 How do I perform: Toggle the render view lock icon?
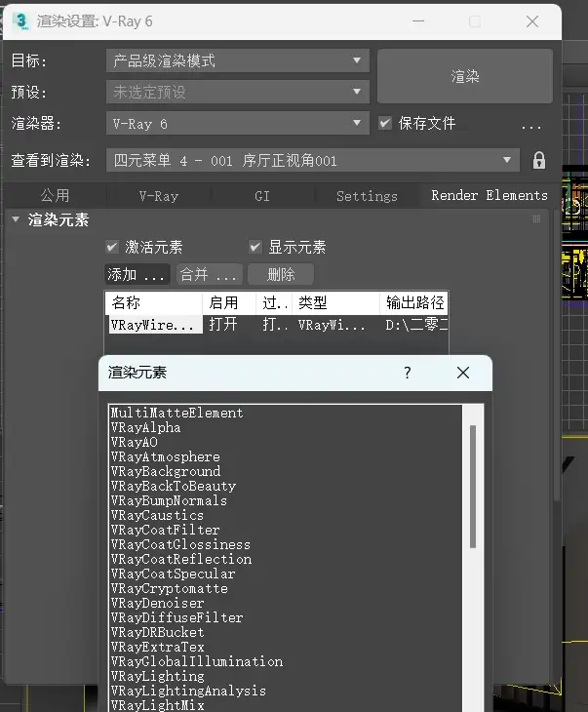pyautogui.click(x=538, y=160)
